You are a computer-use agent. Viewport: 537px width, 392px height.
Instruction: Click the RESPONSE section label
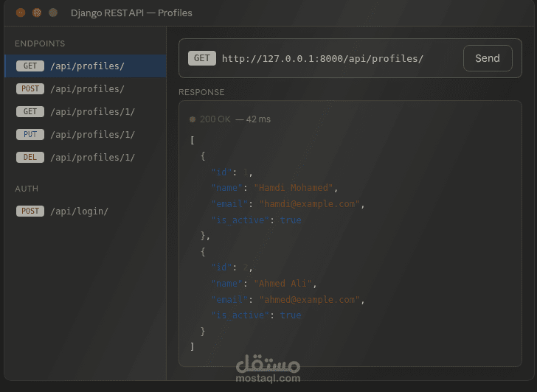pos(201,92)
